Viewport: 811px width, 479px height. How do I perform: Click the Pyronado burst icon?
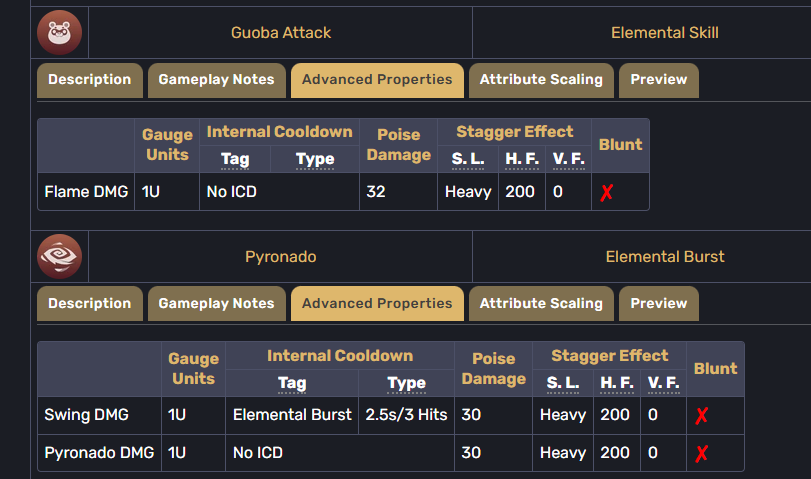point(60,257)
